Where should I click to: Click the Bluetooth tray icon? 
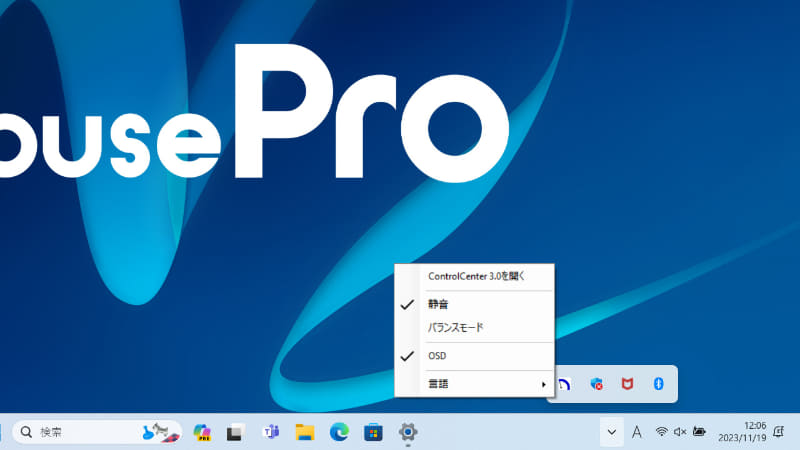click(659, 384)
